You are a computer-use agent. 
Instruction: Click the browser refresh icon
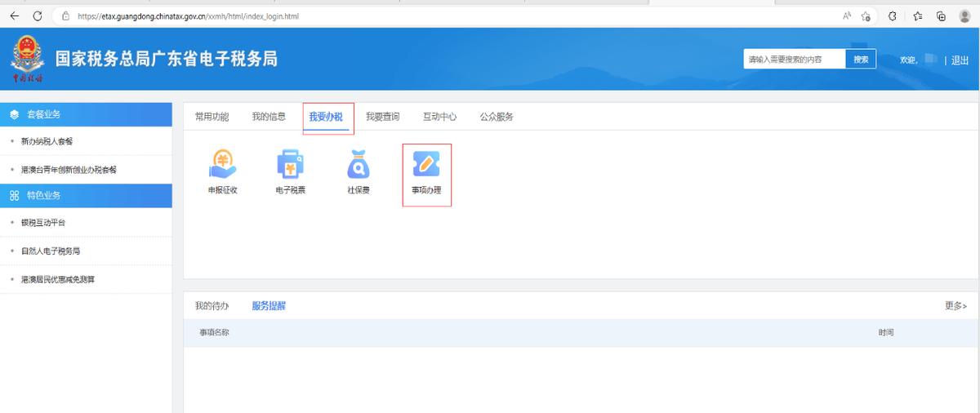click(38, 16)
